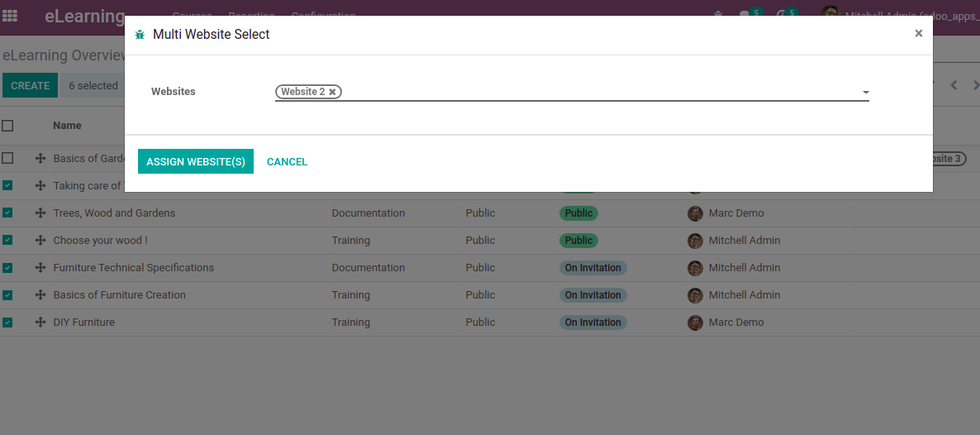Screen dimensions: 980x435
Task: Click the debug bug icon in top bar
Action: click(x=718, y=14)
